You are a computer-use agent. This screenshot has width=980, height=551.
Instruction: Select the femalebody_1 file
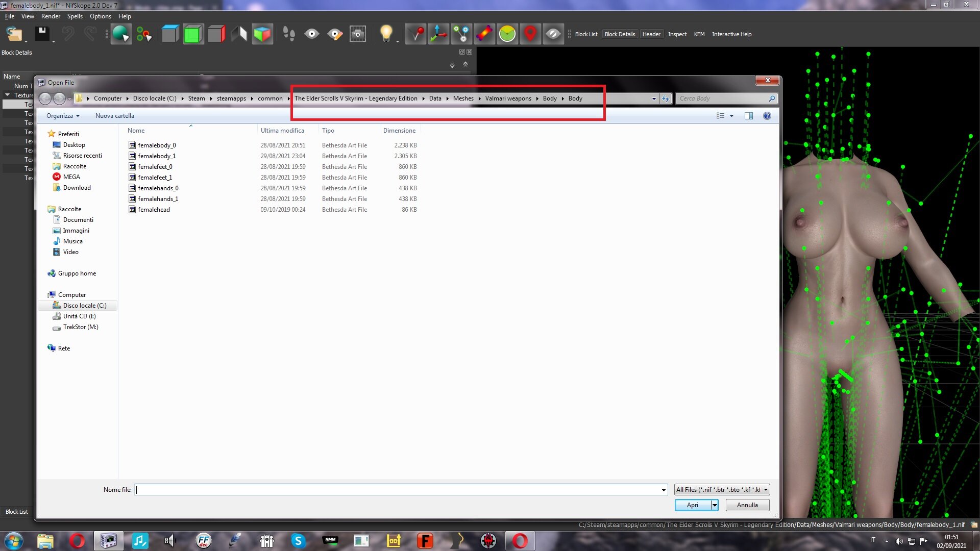pos(157,156)
